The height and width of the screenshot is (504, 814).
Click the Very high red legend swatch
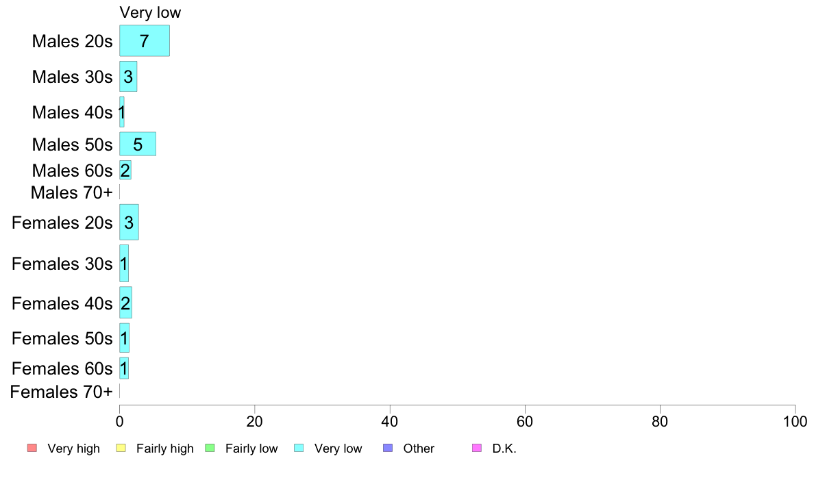coord(32,448)
